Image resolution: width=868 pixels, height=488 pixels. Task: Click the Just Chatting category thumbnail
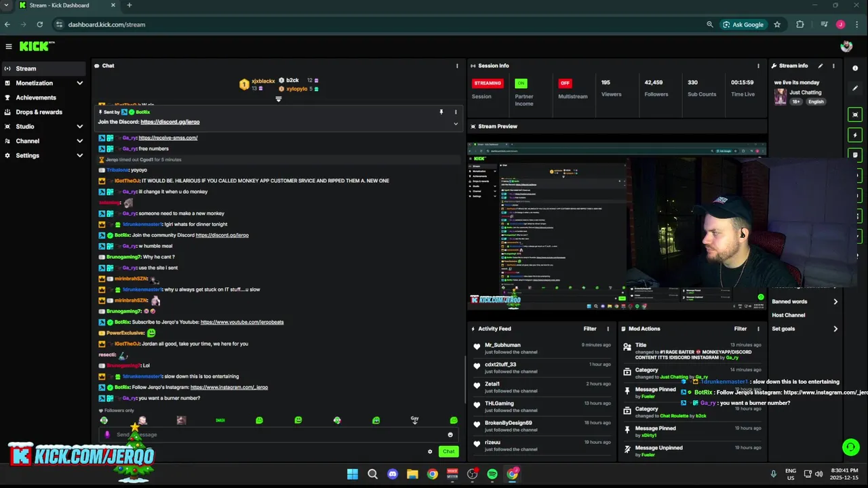781,96
